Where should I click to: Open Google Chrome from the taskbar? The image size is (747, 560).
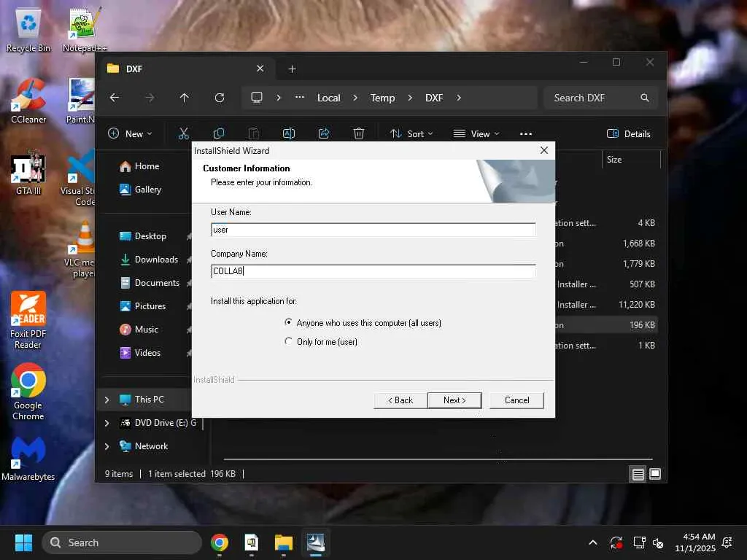(219, 542)
